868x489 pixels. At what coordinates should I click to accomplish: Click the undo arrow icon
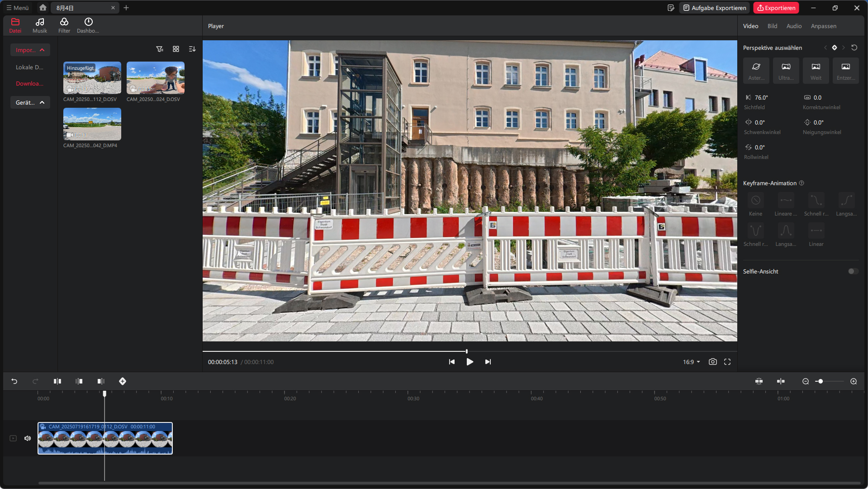14,381
